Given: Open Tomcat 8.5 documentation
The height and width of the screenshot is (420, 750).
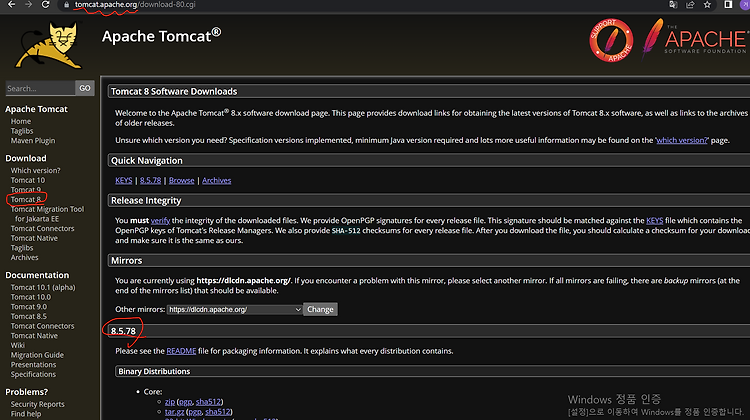Looking at the screenshot, I should [x=29, y=316].
